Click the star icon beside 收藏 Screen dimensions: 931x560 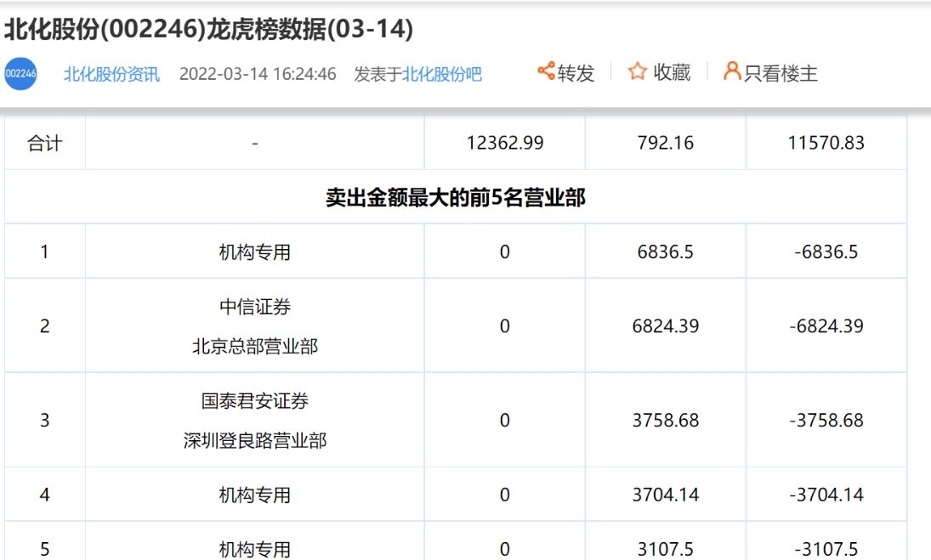click(637, 71)
